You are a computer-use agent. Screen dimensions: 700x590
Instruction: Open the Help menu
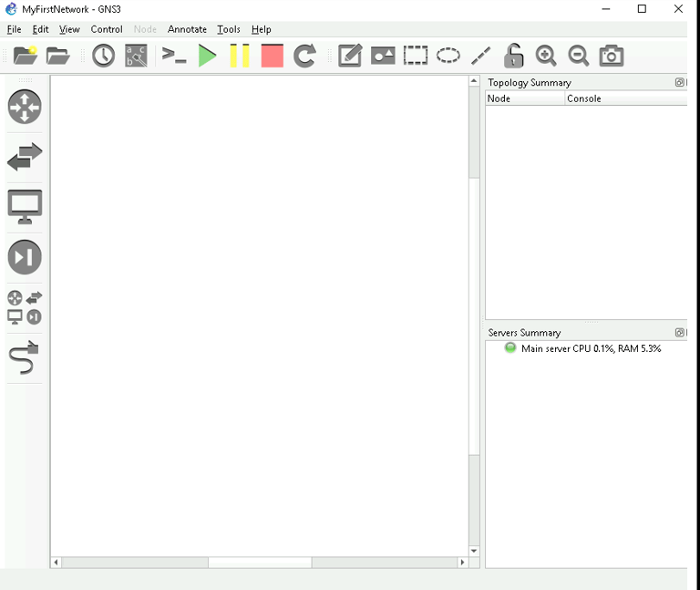(262, 29)
